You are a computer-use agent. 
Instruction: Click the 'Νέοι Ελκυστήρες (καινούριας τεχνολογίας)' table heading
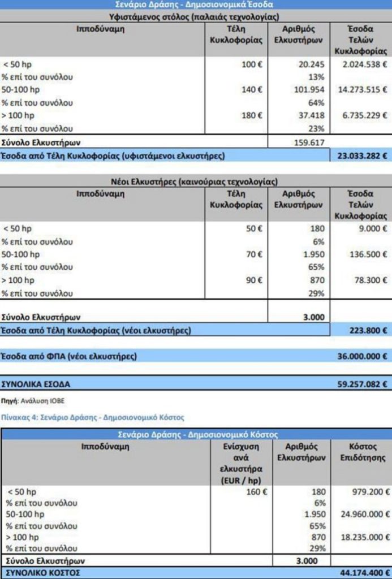coord(195,182)
